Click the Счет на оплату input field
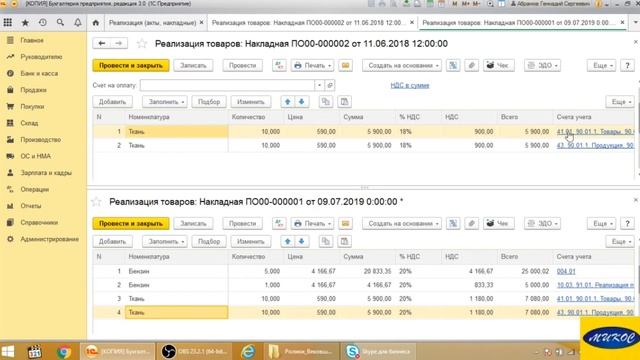 [227, 85]
